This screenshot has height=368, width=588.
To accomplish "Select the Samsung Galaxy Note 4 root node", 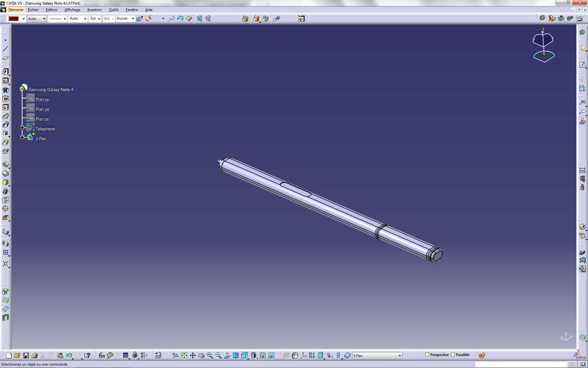I will click(x=51, y=90).
